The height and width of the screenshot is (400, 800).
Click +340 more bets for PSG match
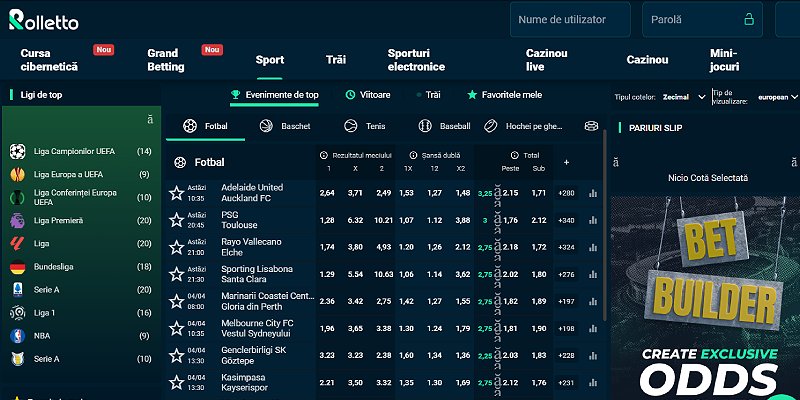click(x=566, y=220)
